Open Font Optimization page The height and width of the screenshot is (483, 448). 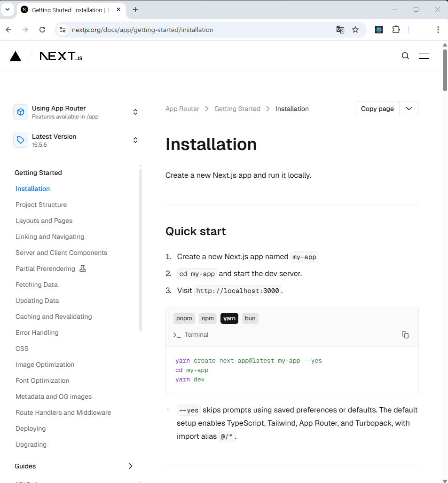(42, 381)
